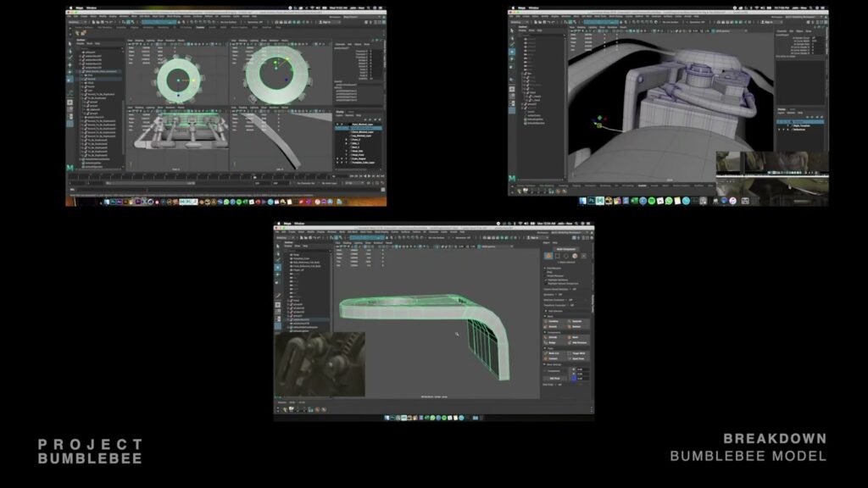Viewport: 868px width, 488px height.
Task: Activate the highlighted Move tool in bottom Maya window
Action: (x=278, y=268)
